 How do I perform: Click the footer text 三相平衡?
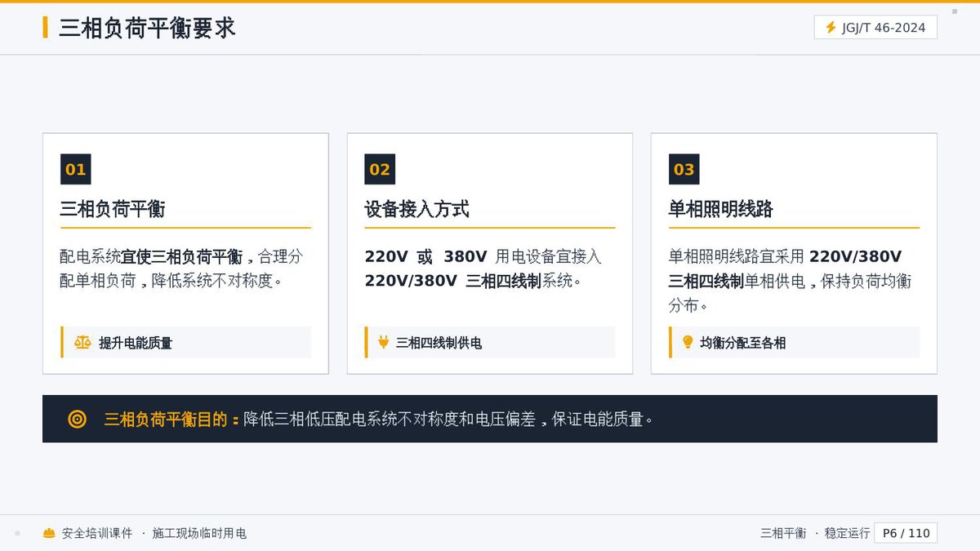coord(783,533)
